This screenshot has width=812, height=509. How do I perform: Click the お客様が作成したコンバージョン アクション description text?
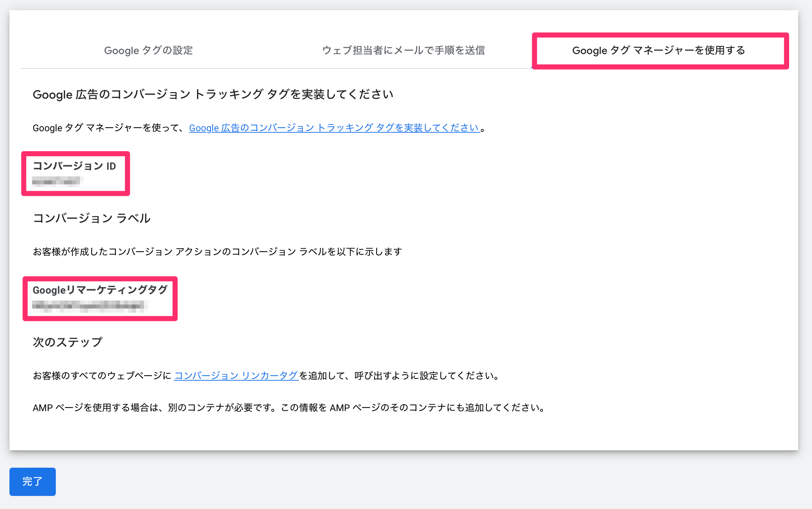(217, 252)
